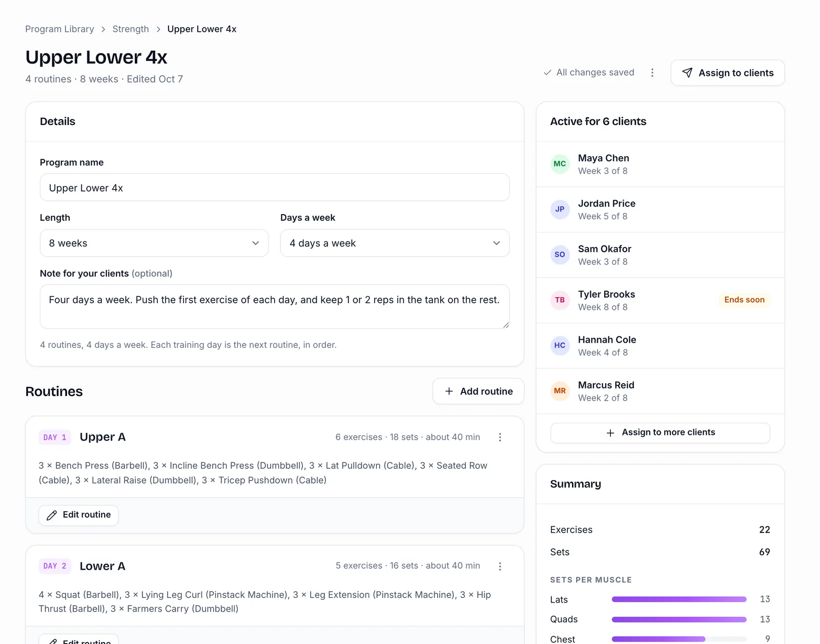Click Maya Chen's MC avatar
Viewport: 820px width, 644px height.
560,164
